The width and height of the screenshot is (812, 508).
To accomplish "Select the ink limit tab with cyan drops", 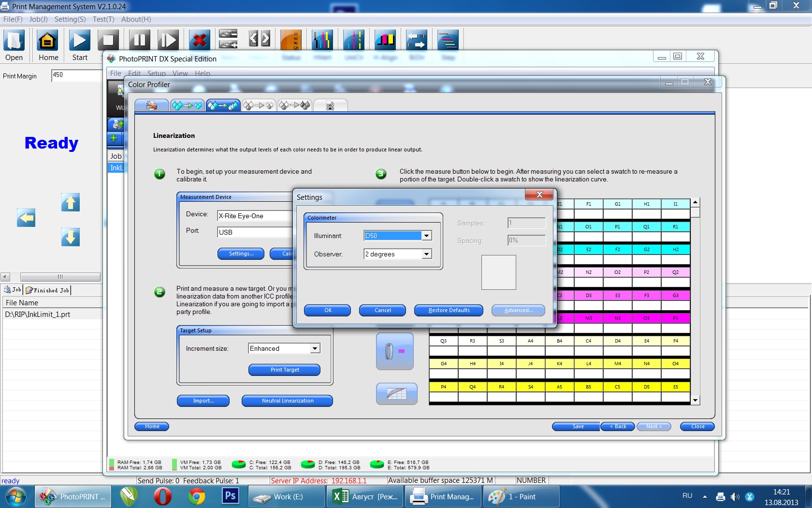I will pos(188,105).
